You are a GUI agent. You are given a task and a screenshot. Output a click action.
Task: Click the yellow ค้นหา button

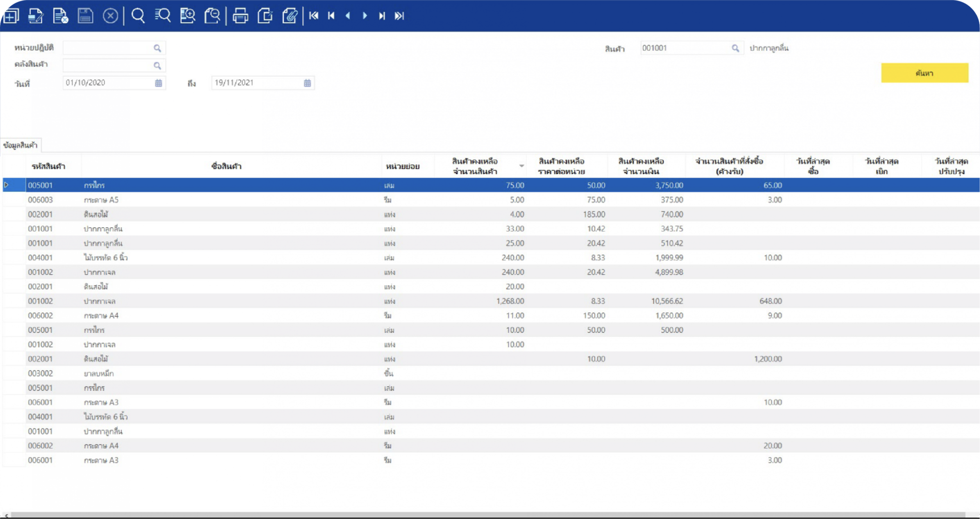(x=924, y=73)
